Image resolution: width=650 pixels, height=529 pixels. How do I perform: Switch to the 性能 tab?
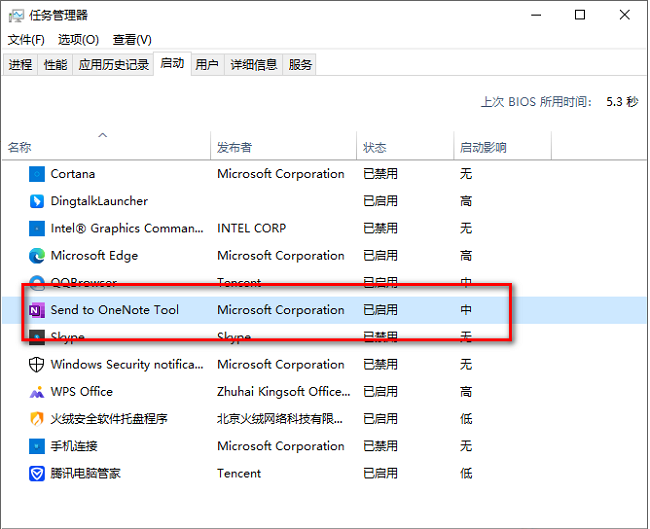[56, 65]
